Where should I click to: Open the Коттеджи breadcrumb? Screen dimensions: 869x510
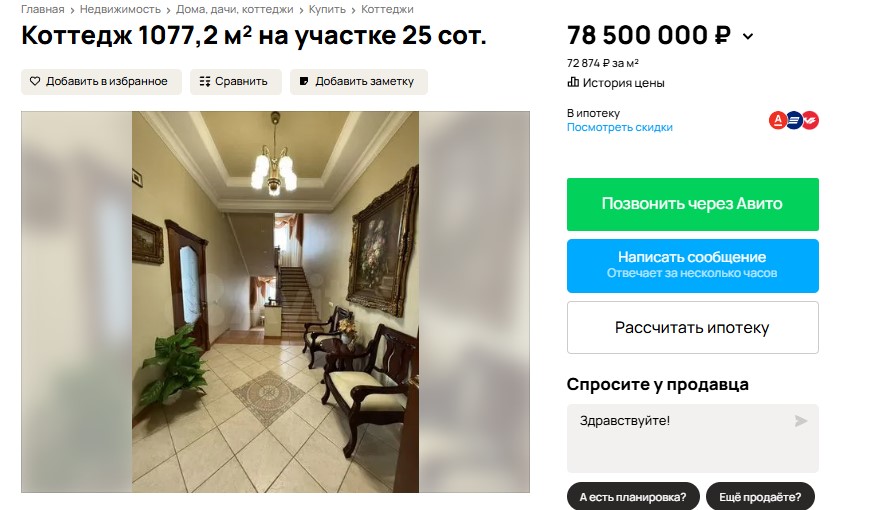[387, 9]
